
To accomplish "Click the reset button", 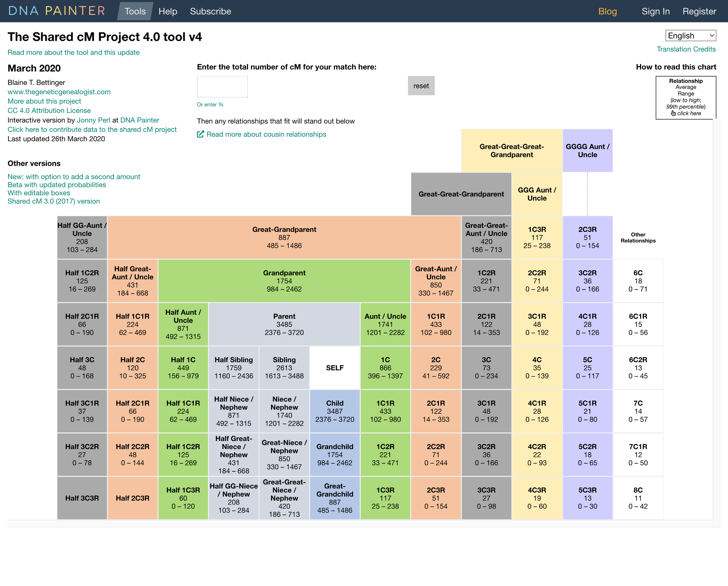I will (x=421, y=86).
